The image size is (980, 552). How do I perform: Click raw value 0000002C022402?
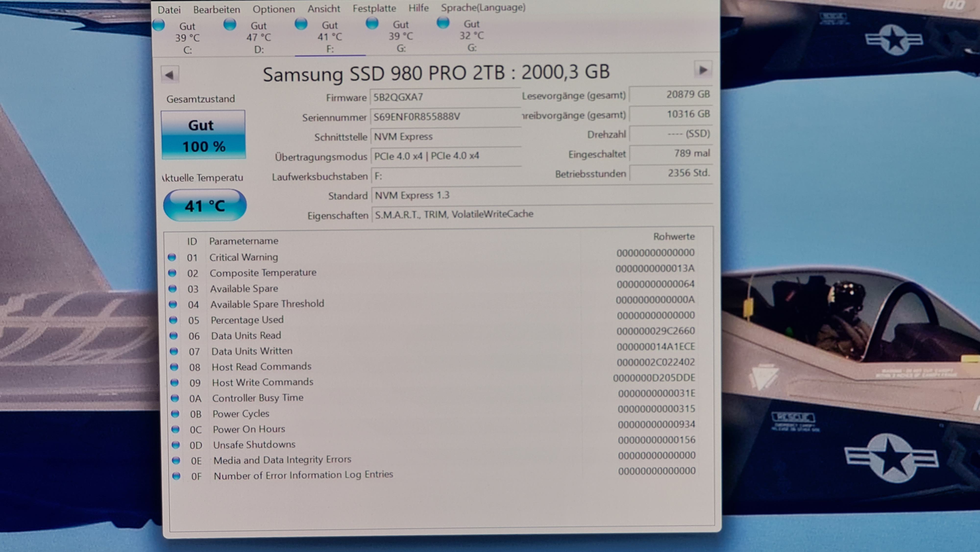[655, 362]
